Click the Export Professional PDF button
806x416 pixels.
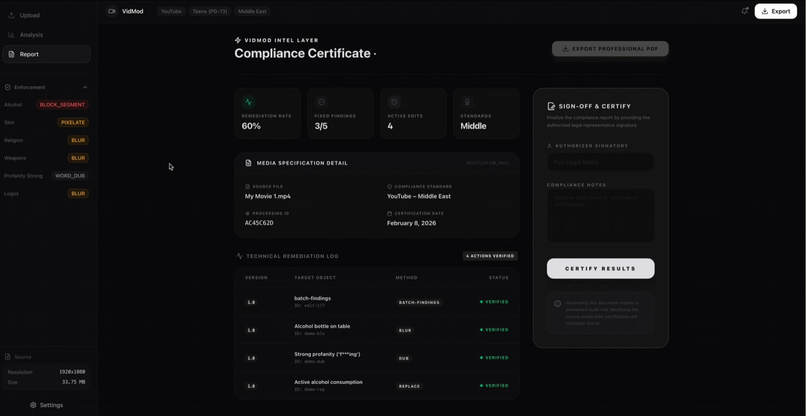pos(610,49)
